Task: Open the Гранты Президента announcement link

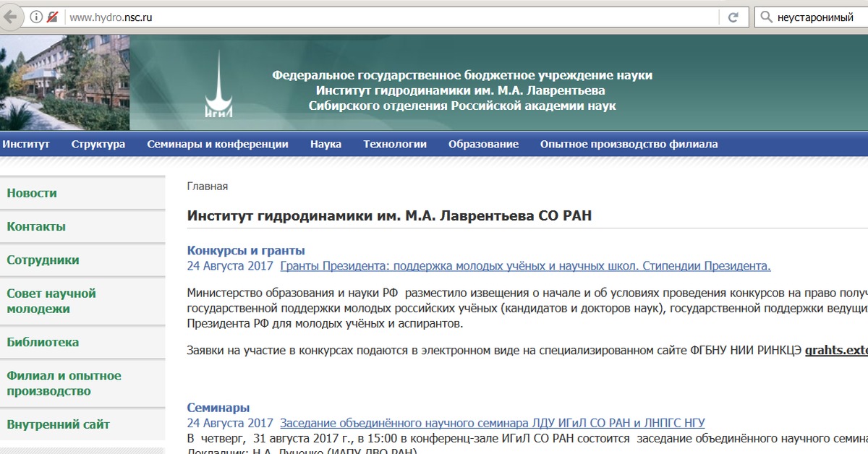Action: 525,266
